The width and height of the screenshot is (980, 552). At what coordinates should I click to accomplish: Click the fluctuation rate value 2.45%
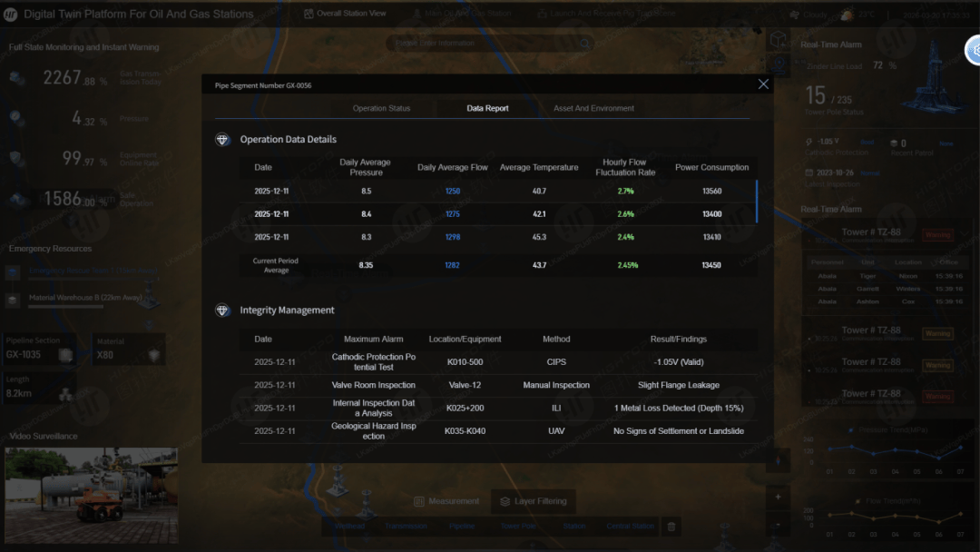628,265
